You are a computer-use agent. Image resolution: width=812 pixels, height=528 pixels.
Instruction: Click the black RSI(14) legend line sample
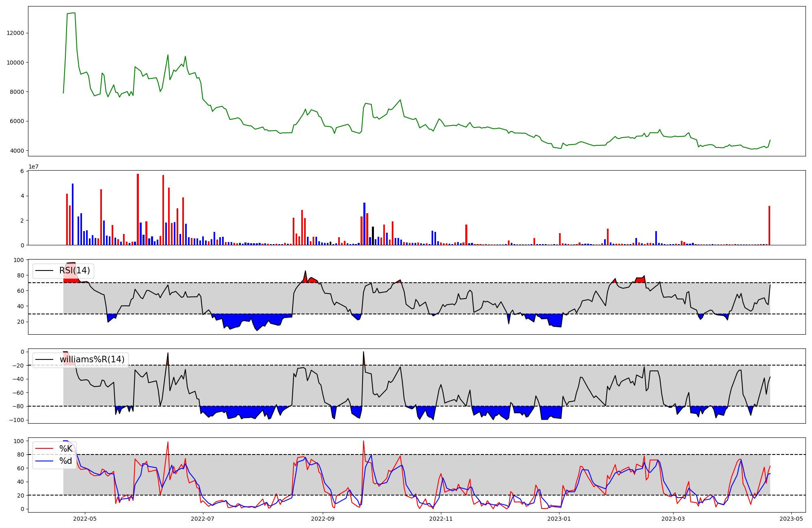point(45,270)
